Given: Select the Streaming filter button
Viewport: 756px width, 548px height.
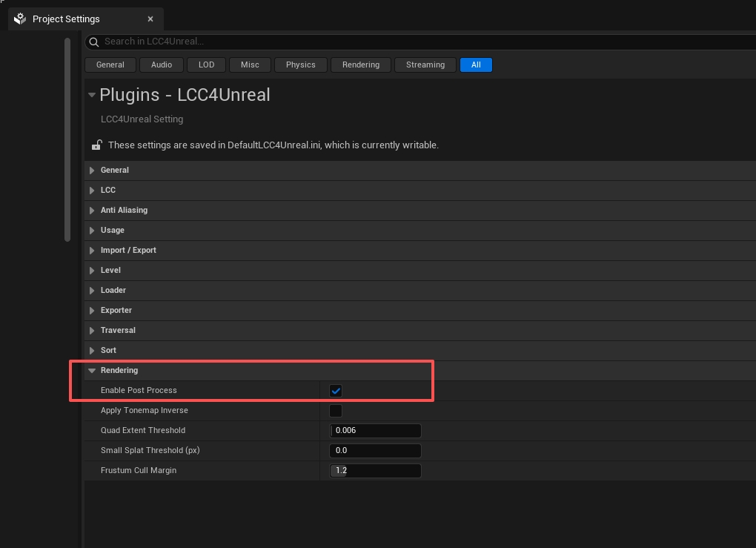Looking at the screenshot, I should pyautogui.click(x=425, y=65).
